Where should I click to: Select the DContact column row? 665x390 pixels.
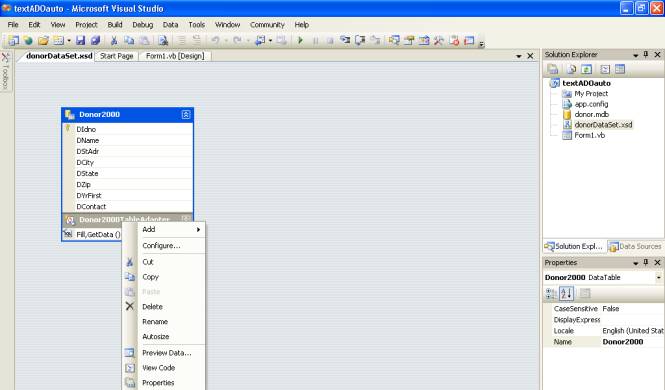point(128,206)
